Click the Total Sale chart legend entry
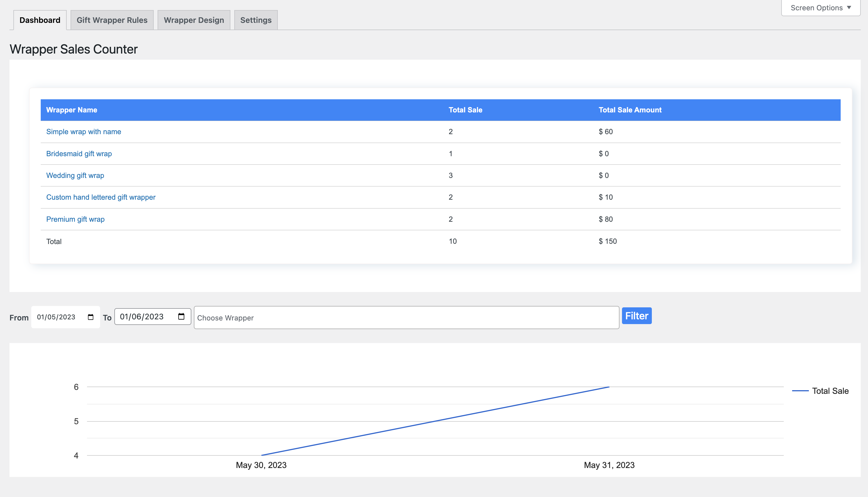 (830, 391)
